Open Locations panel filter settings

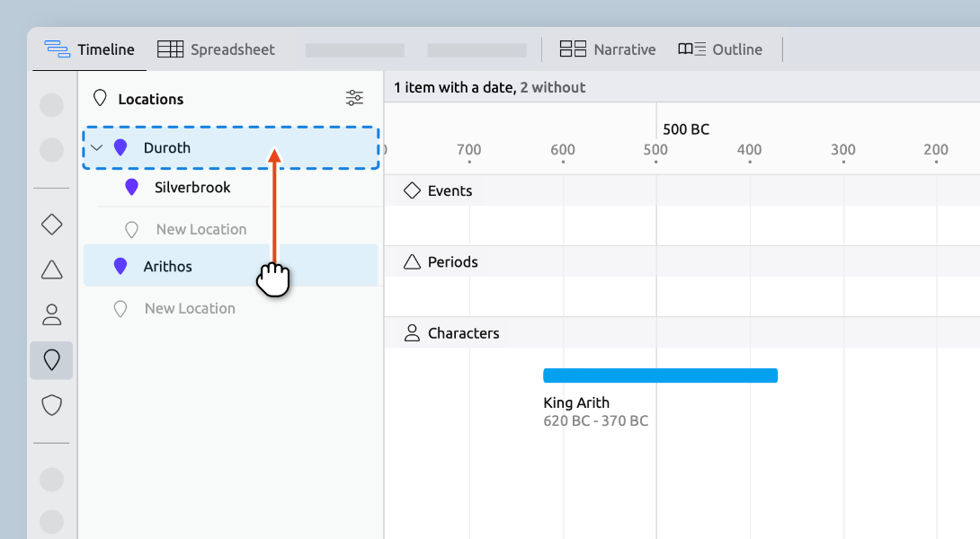point(354,98)
